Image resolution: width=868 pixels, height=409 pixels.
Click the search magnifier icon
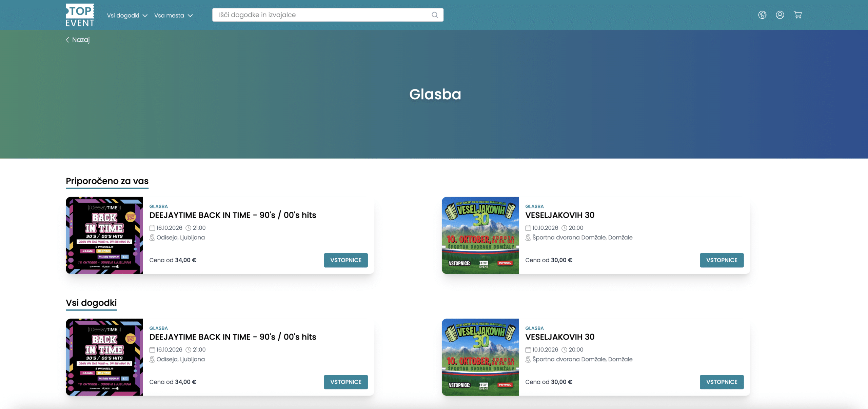(x=435, y=15)
